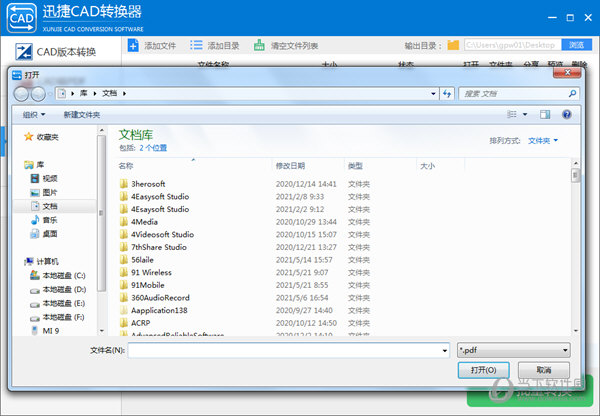This screenshot has height=416, width=600.
Task: Click the Libraries breadcrumb segment
Action: coord(84,93)
